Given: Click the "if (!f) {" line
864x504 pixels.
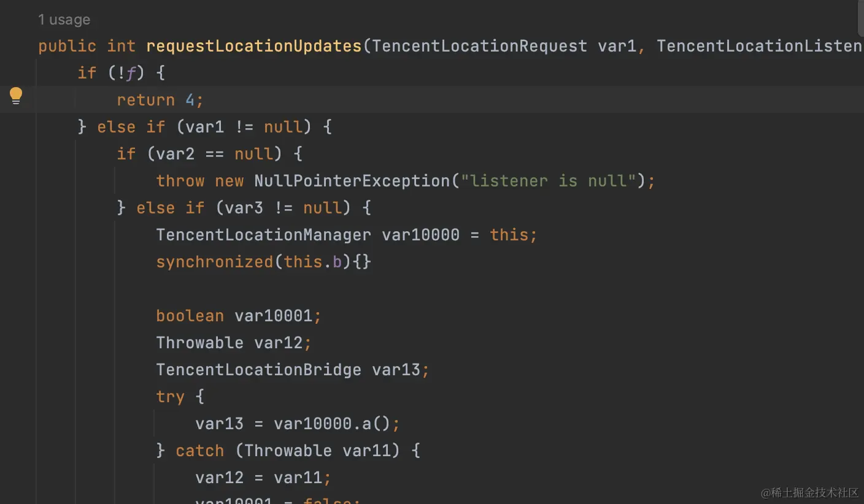Looking at the screenshot, I should point(121,73).
